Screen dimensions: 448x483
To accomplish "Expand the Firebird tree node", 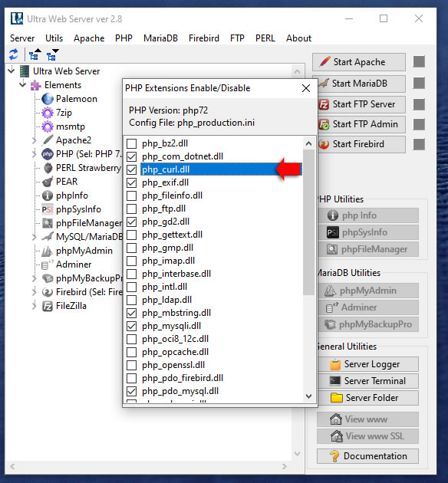I will (x=35, y=292).
